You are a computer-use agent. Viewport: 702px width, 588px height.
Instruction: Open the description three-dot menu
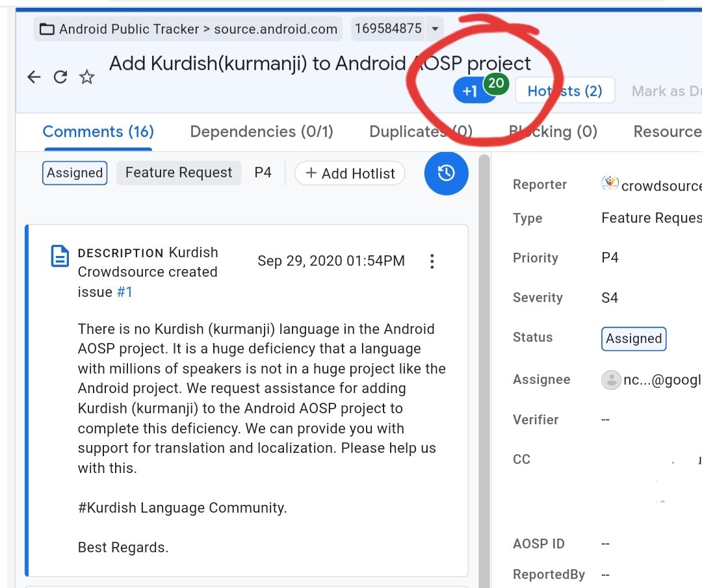pyautogui.click(x=432, y=261)
